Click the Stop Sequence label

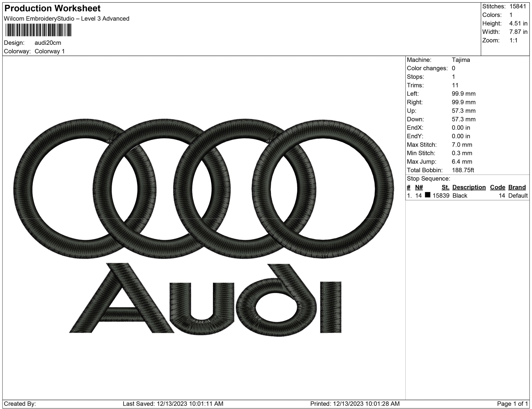coord(428,179)
